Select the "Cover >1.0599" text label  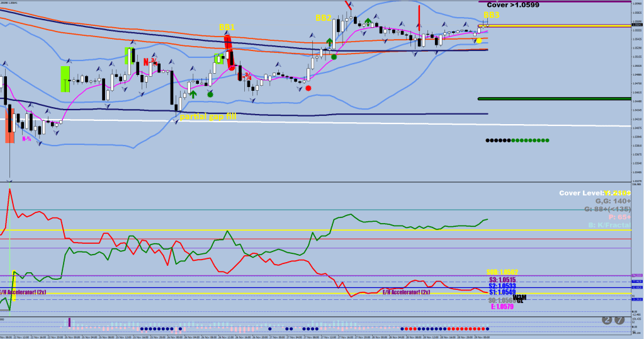pos(513,5)
